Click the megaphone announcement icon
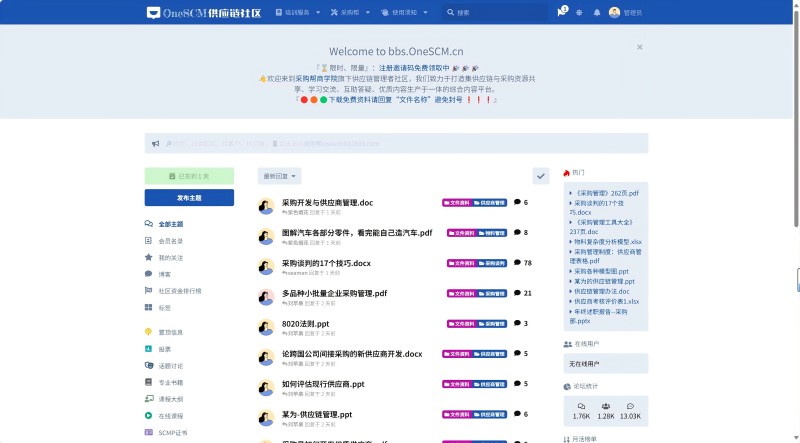This screenshot has width=800, height=443. (x=156, y=143)
